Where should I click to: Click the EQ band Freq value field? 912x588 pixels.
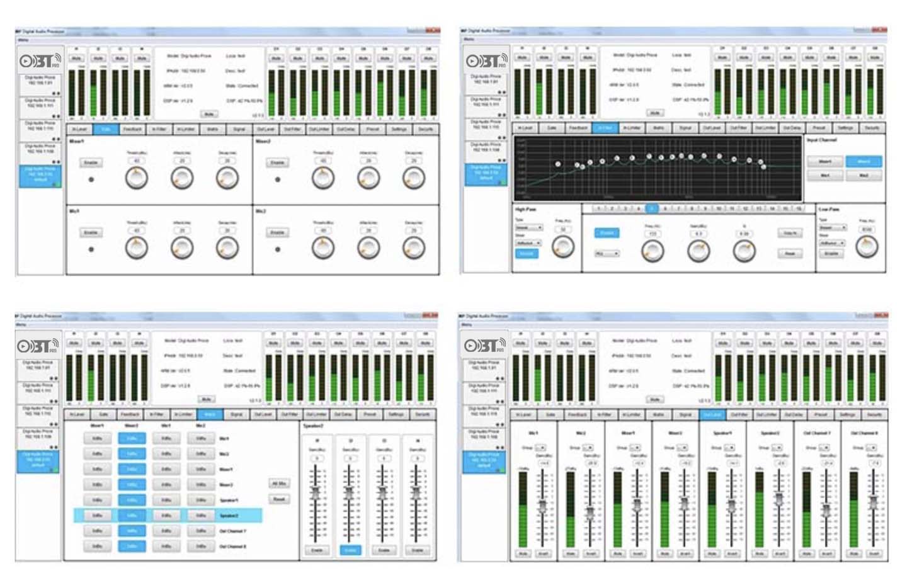click(x=653, y=233)
